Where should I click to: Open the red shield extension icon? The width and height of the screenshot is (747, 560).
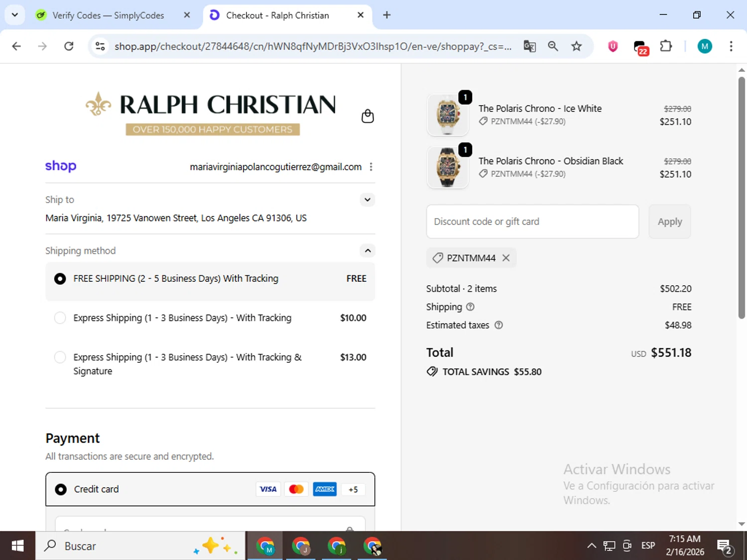[x=613, y=46]
